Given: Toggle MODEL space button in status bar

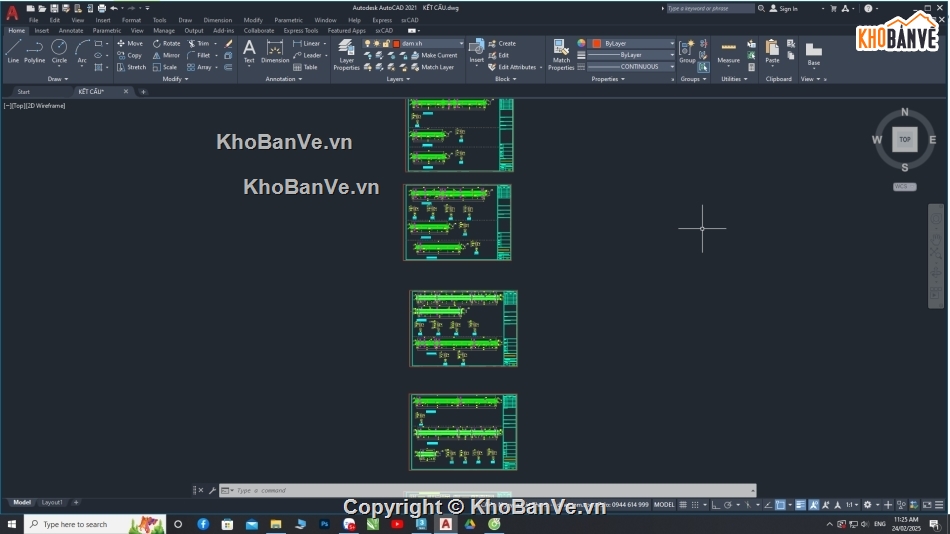Looking at the screenshot, I should [x=664, y=505].
